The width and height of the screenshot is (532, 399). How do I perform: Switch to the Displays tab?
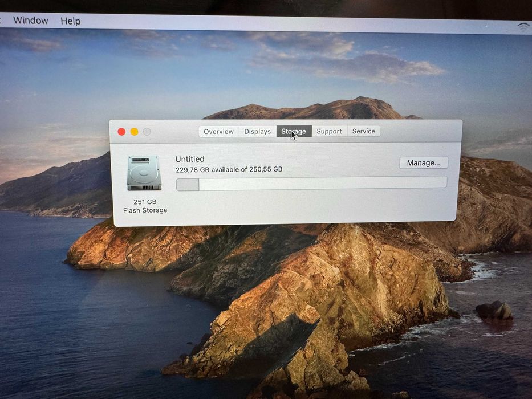pos(258,131)
